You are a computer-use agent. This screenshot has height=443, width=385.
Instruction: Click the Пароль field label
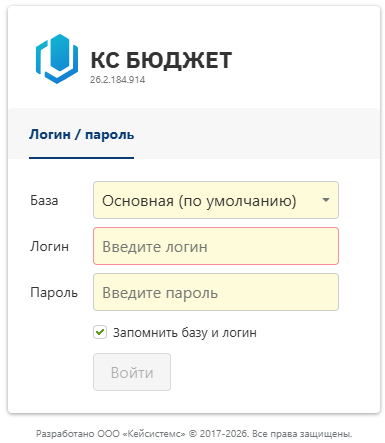pos(54,292)
